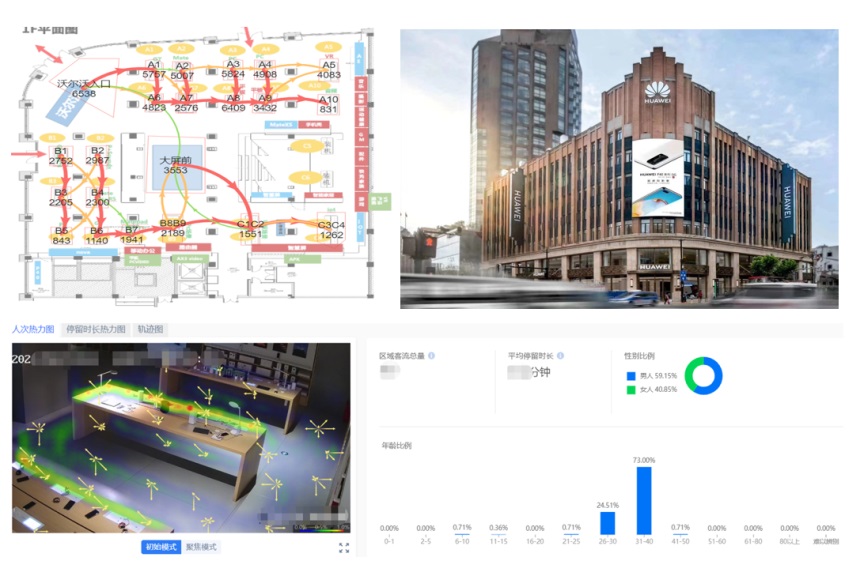Open info tooltip beside 区域客流总量
This screenshot has width=860, height=576.
pos(432,355)
